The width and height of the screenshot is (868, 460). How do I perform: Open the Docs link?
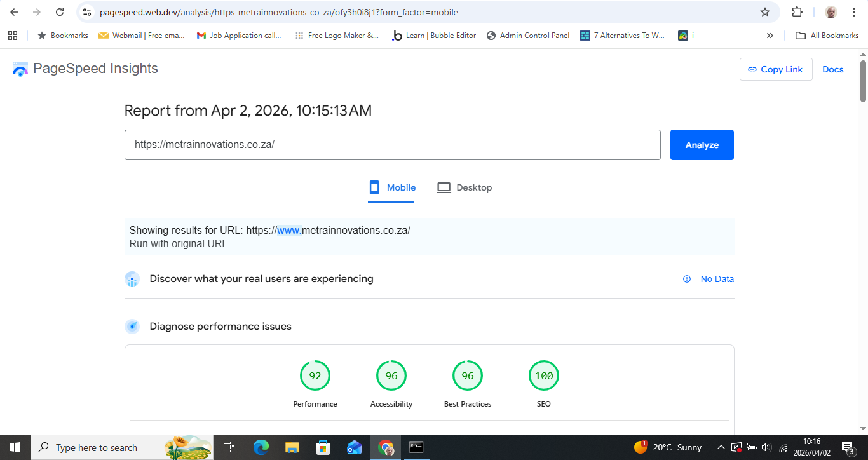[832, 69]
